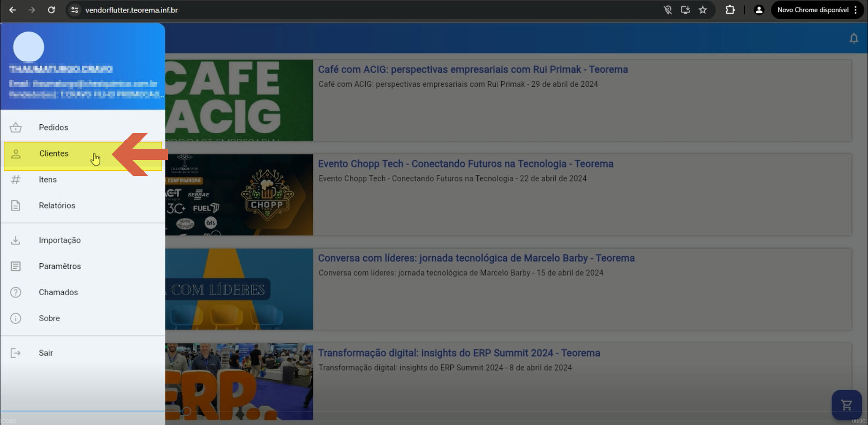The height and width of the screenshot is (425, 868).
Task: Click subtitle '8 de abril de 2024'
Action: [x=541, y=368]
